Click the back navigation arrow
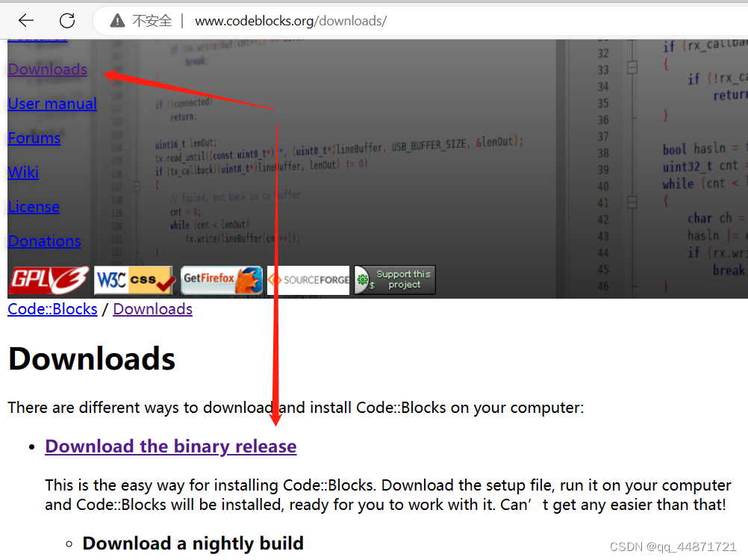The height and width of the screenshot is (560, 748). click(x=25, y=20)
